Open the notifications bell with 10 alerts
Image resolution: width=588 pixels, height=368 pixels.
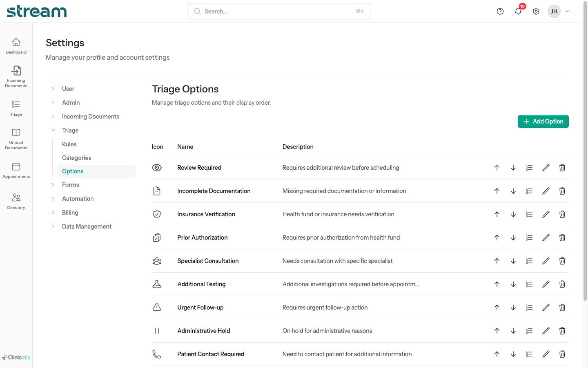pyautogui.click(x=518, y=11)
